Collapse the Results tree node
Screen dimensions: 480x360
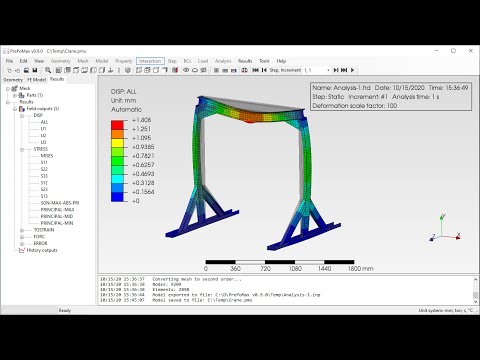pyautogui.click(x=8, y=102)
